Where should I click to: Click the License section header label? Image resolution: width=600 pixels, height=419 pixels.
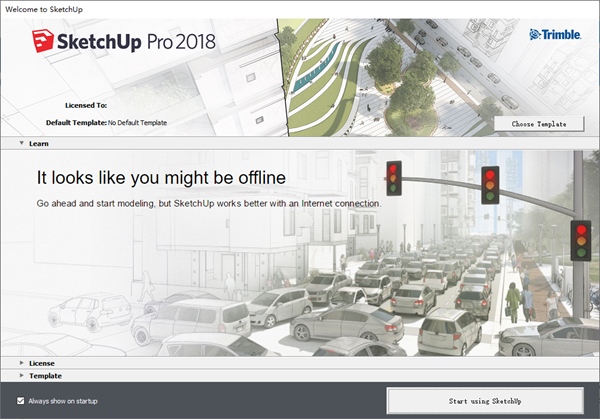(x=42, y=363)
